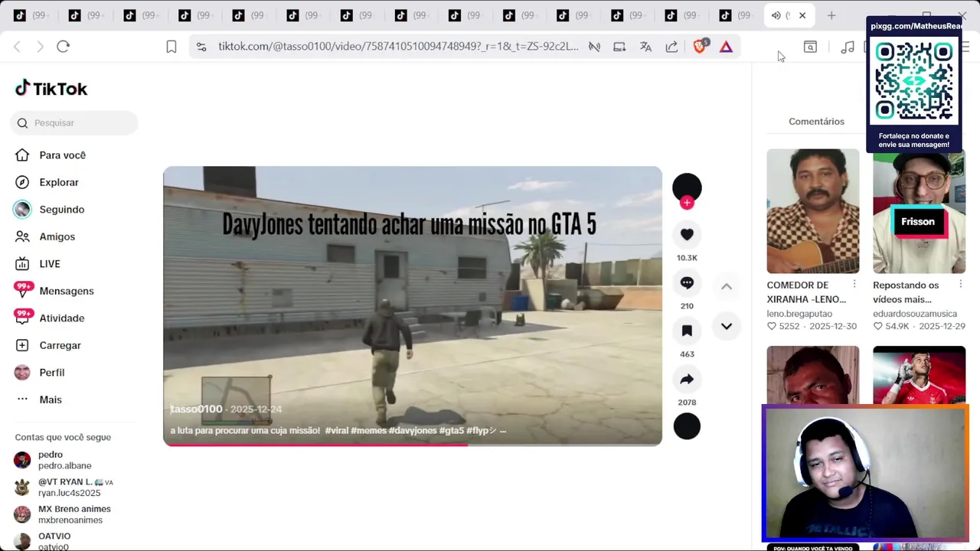The image size is (980, 551).
Task: Click the address bar URL
Action: tap(398, 47)
